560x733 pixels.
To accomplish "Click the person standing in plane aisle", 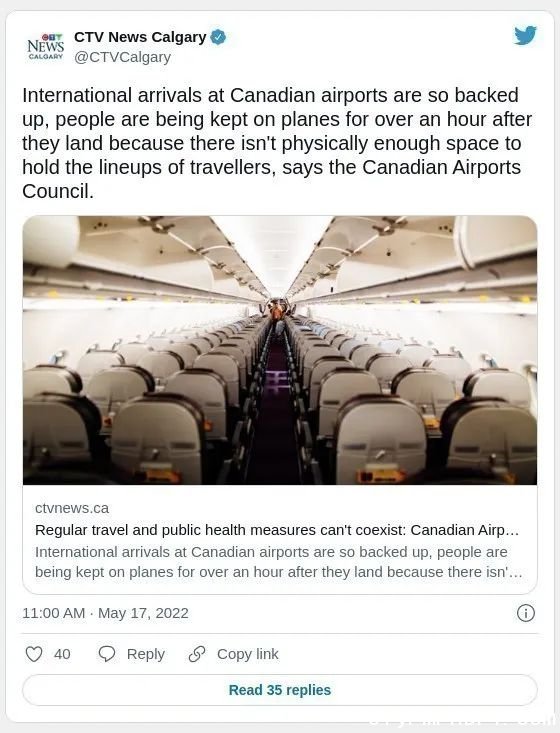I will pos(277,311).
